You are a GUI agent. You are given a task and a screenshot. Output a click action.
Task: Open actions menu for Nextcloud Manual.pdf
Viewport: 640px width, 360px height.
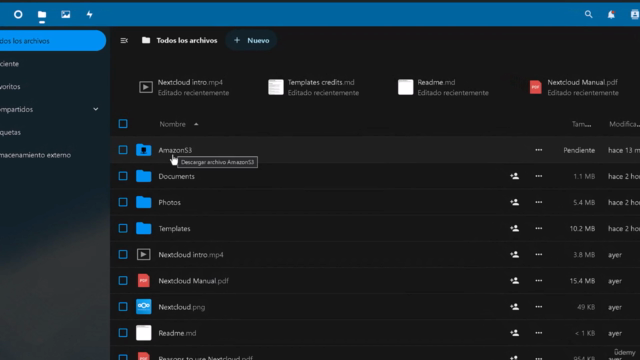click(539, 281)
